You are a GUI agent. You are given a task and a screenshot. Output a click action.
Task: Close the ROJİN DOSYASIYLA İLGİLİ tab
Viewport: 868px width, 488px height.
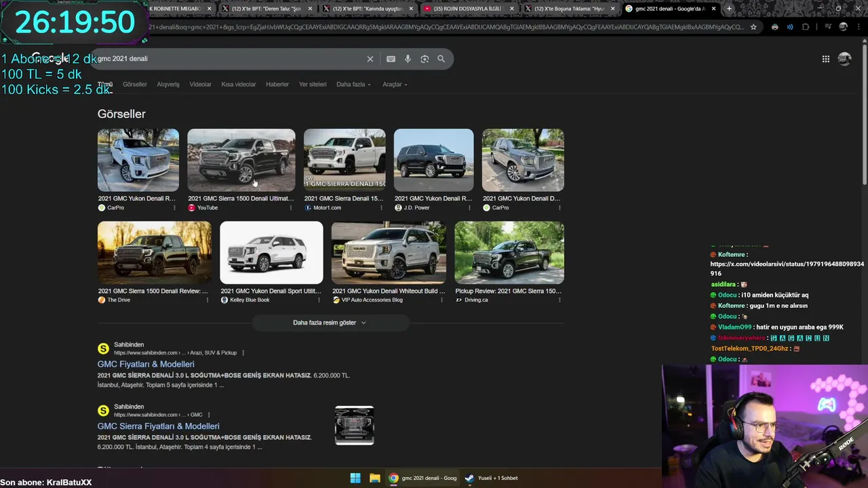[511, 9]
